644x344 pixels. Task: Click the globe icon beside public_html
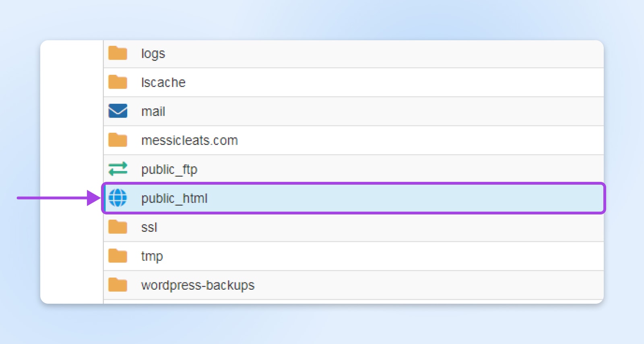pos(117,198)
